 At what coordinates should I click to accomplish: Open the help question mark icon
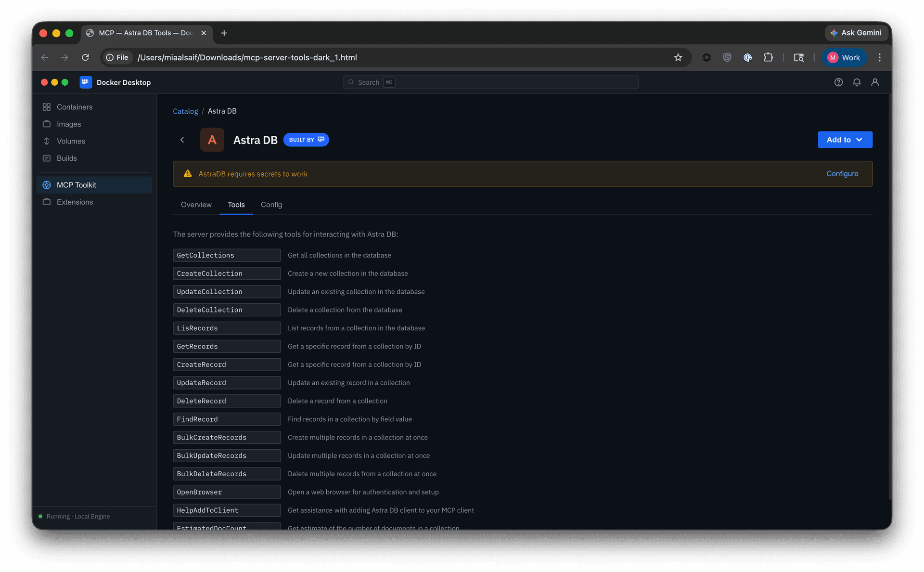point(838,82)
